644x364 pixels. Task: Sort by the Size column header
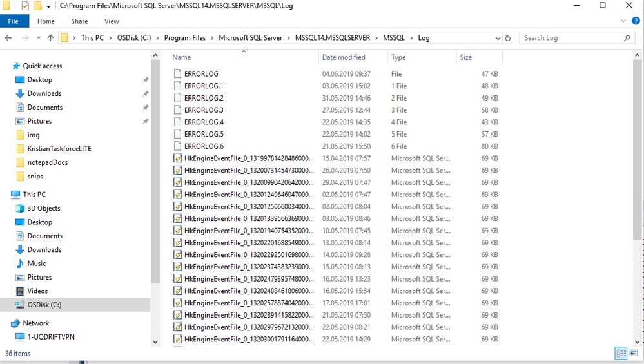[x=465, y=57]
